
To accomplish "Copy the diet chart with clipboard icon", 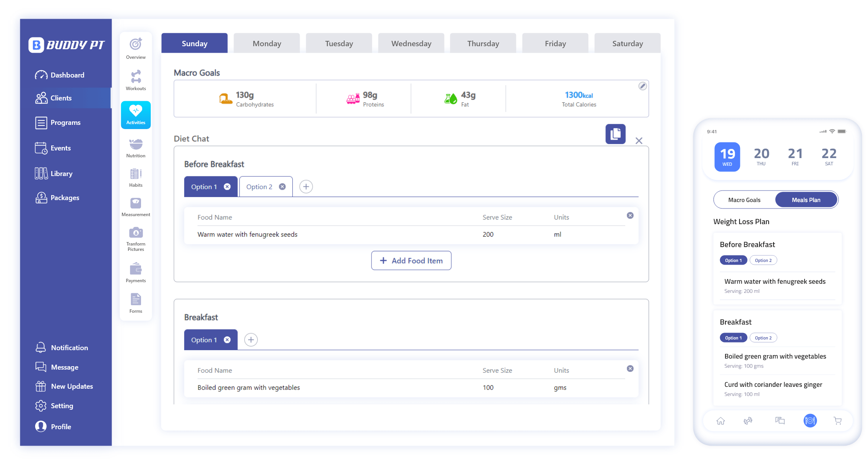I will point(615,134).
